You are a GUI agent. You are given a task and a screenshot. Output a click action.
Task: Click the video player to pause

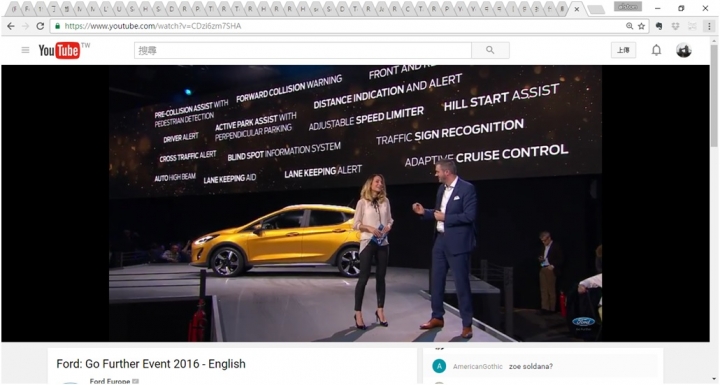click(x=355, y=203)
